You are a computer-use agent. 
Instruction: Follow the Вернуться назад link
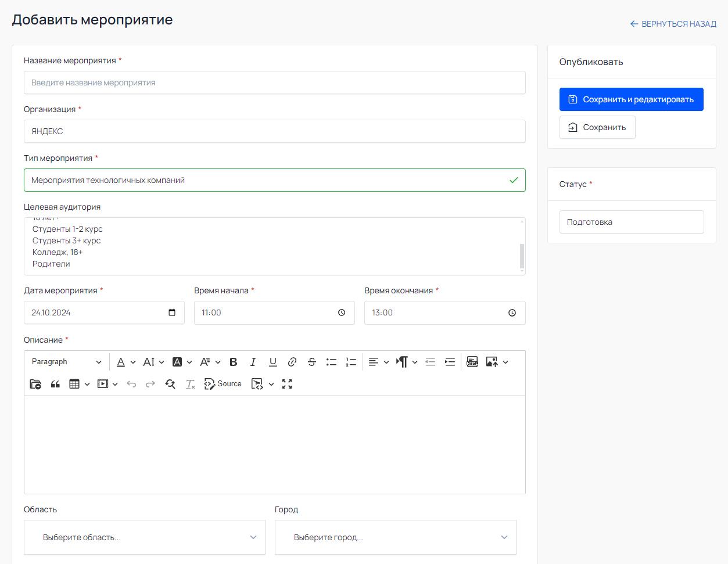click(x=673, y=24)
